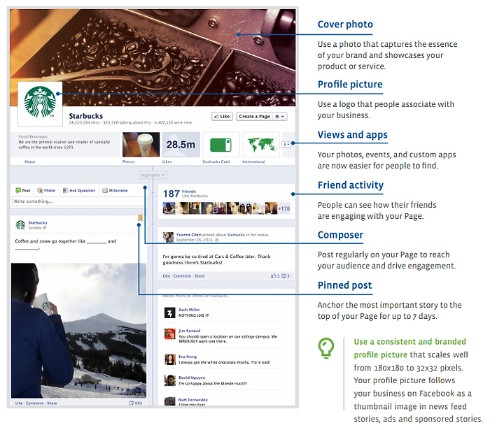This screenshot has width=504, height=430.
Task: Click the Create a Page button
Action: 254,116
